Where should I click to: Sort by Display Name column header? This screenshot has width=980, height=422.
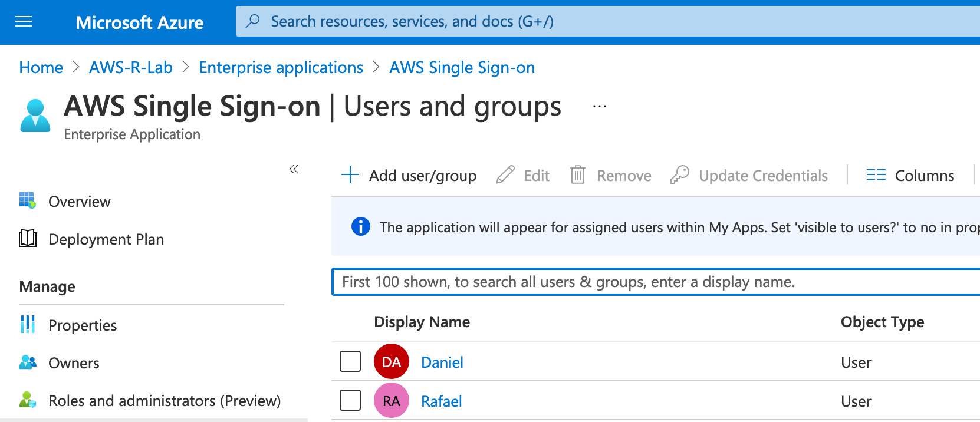(x=422, y=322)
